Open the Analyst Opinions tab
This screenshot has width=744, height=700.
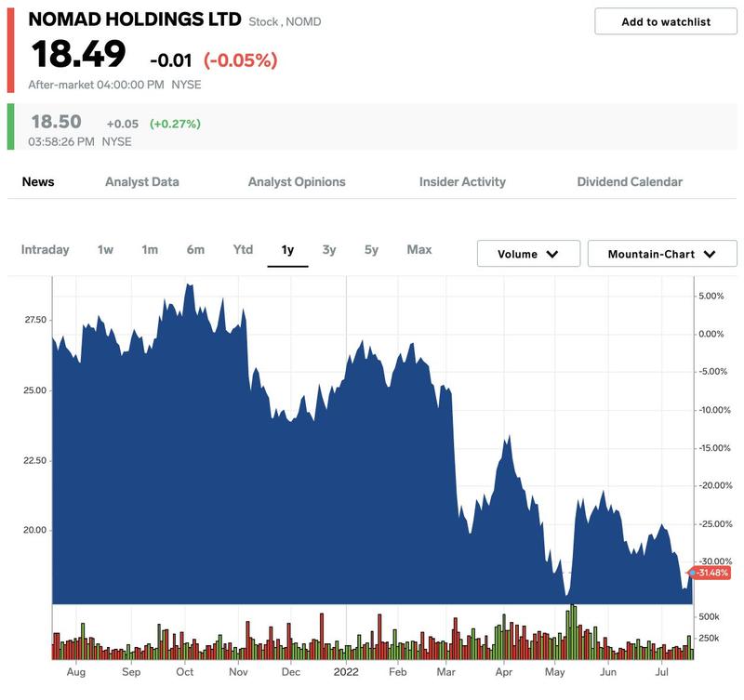[297, 181]
